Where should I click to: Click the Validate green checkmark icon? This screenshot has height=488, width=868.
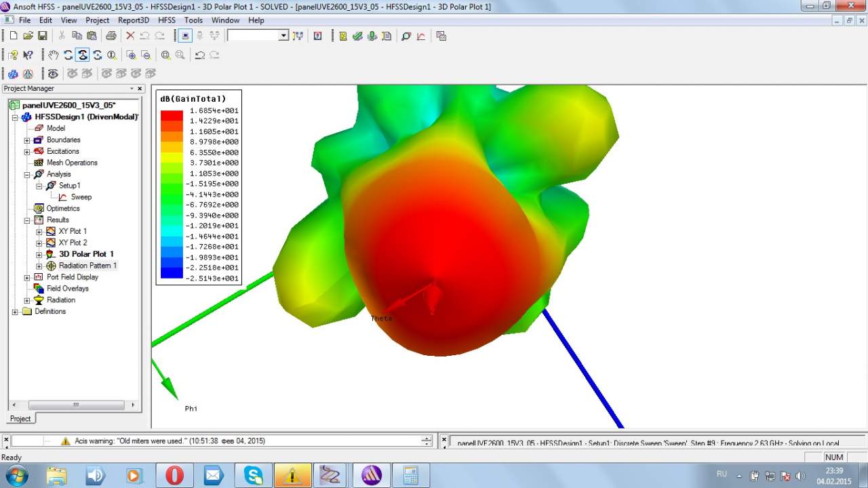point(357,36)
